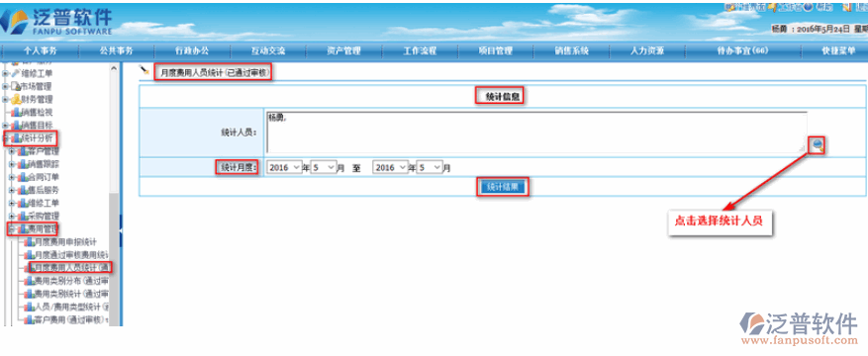This screenshot has height=356, width=868.
Task: Open the 人力资源 menu
Action: click(x=646, y=50)
